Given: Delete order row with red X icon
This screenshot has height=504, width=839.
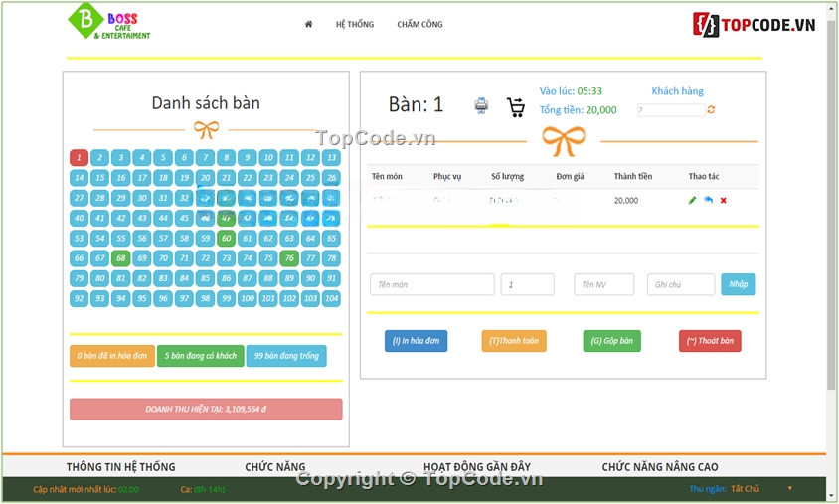Looking at the screenshot, I should pyautogui.click(x=723, y=200).
